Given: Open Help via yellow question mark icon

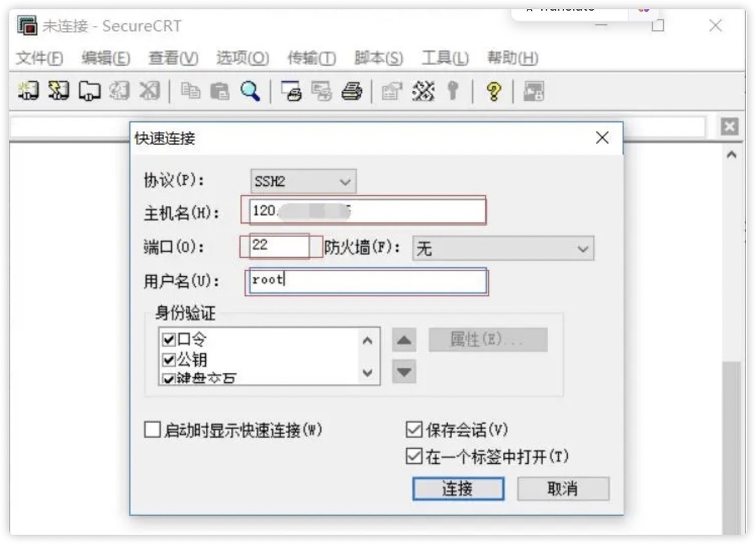Looking at the screenshot, I should 493,91.
